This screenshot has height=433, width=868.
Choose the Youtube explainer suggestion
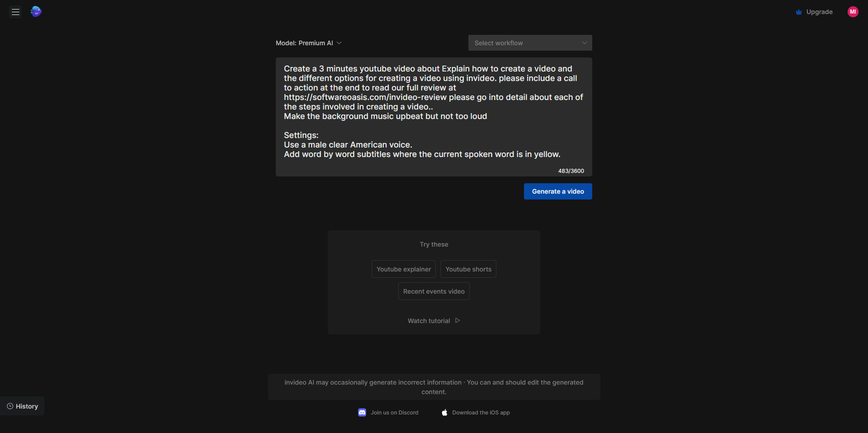(403, 269)
